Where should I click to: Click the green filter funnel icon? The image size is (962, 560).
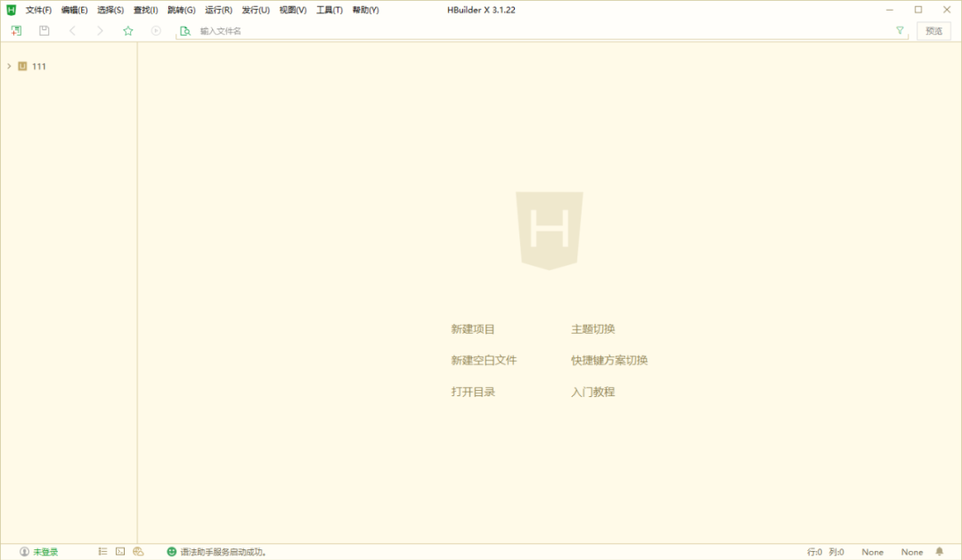(900, 30)
